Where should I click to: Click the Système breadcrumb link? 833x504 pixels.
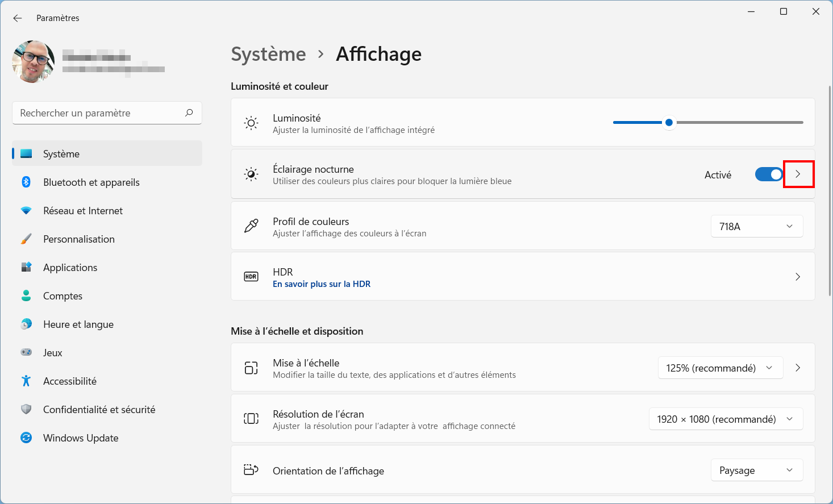pyautogui.click(x=268, y=54)
